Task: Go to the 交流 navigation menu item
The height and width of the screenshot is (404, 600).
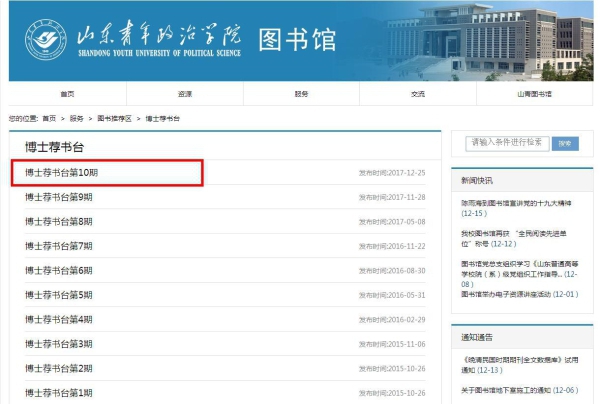Action: tap(417, 94)
